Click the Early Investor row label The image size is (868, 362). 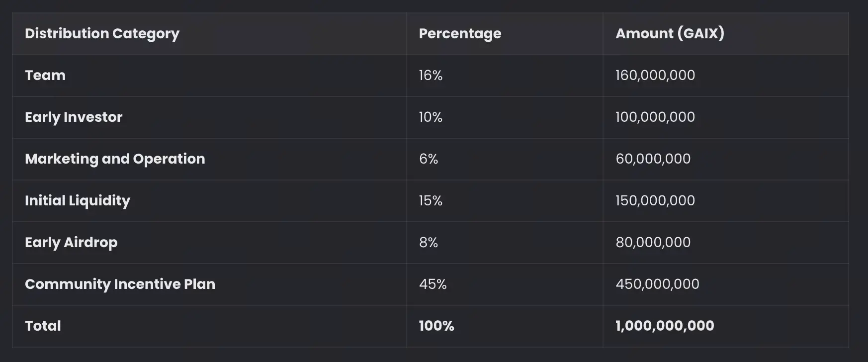pyautogui.click(x=74, y=117)
